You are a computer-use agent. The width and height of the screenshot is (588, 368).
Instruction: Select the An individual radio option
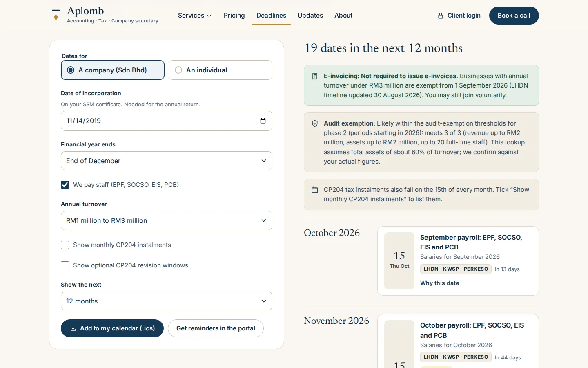[x=220, y=70]
